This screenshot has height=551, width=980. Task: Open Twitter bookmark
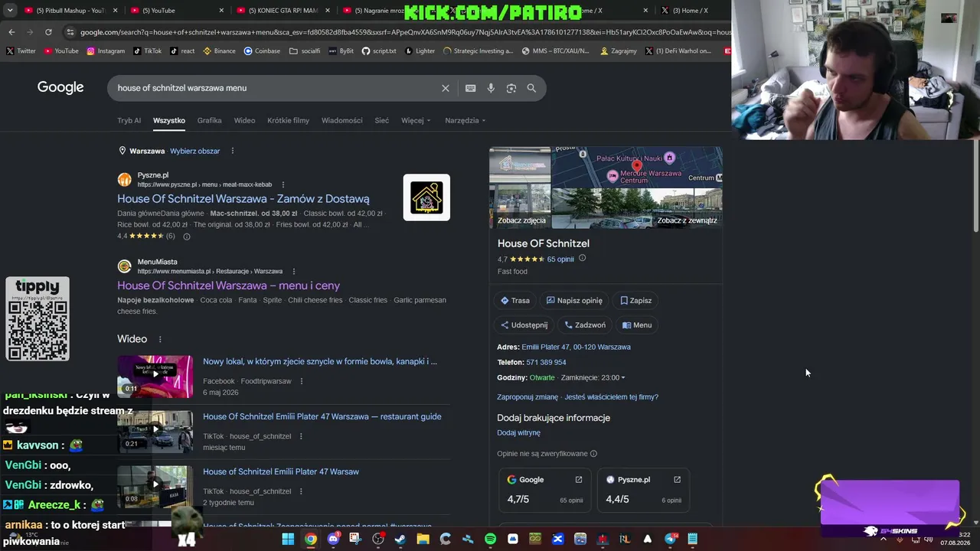click(21, 51)
